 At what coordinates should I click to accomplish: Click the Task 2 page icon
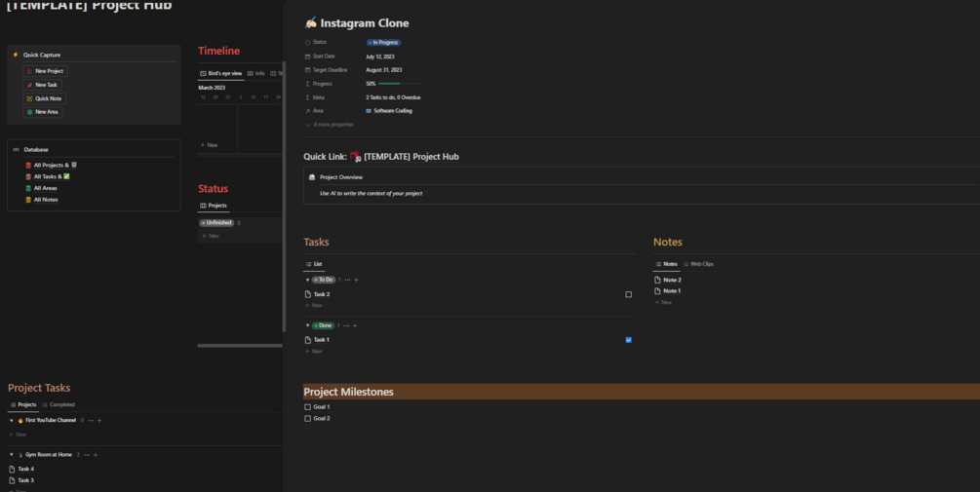307,294
